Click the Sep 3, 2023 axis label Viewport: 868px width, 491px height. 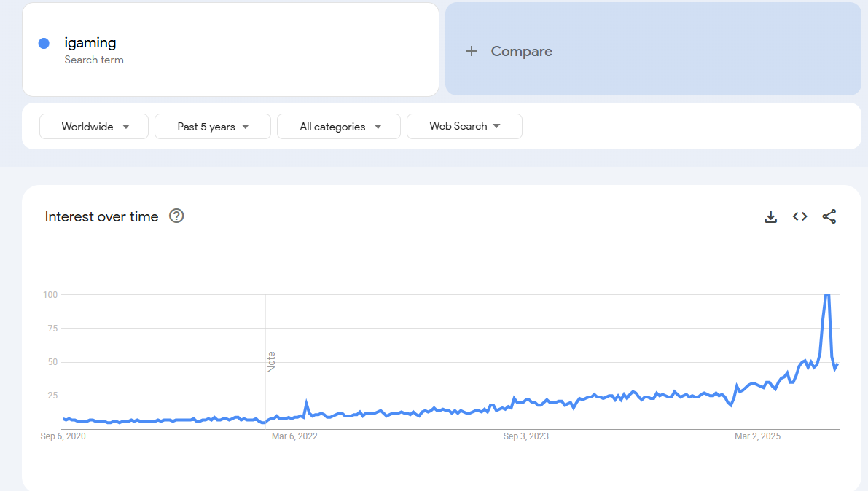pyautogui.click(x=526, y=436)
